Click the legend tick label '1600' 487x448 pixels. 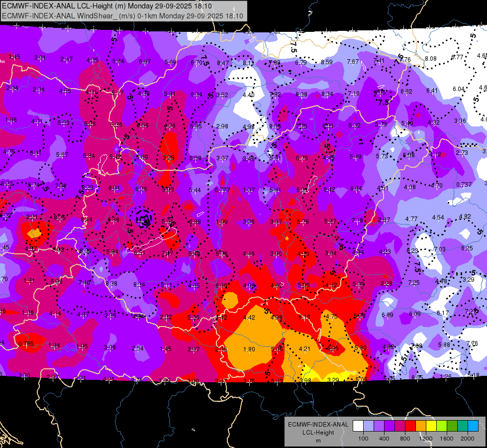447,439
